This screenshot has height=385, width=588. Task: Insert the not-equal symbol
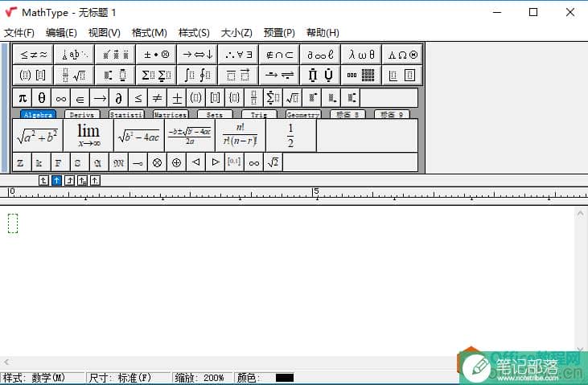click(157, 98)
